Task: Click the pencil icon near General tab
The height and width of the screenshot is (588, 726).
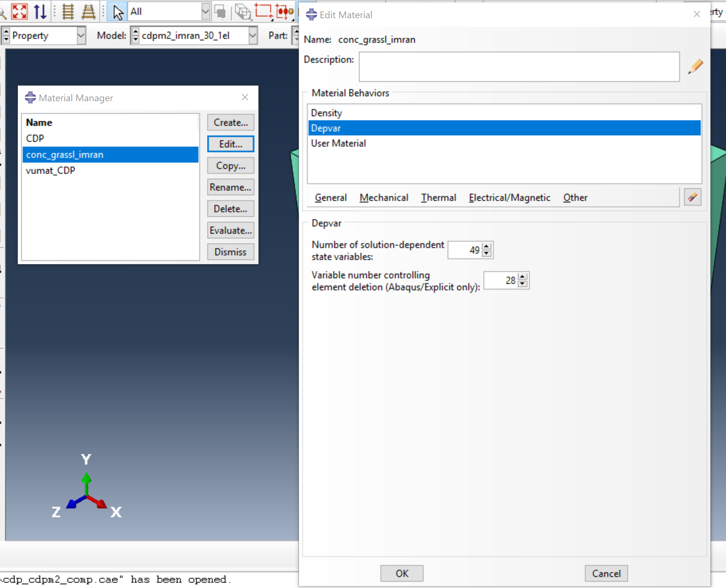Action: (692, 197)
